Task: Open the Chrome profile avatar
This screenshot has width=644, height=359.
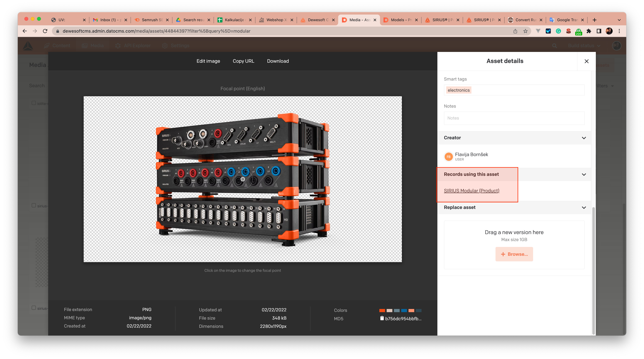Action: click(609, 31)
